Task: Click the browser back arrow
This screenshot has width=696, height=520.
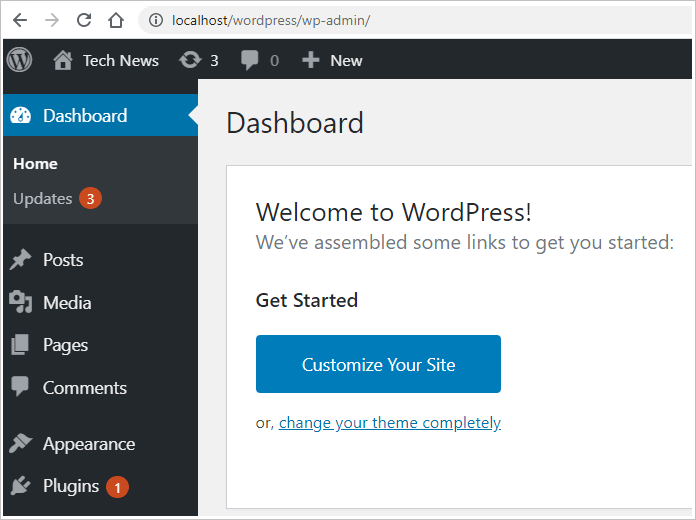Action: (20, 20)
